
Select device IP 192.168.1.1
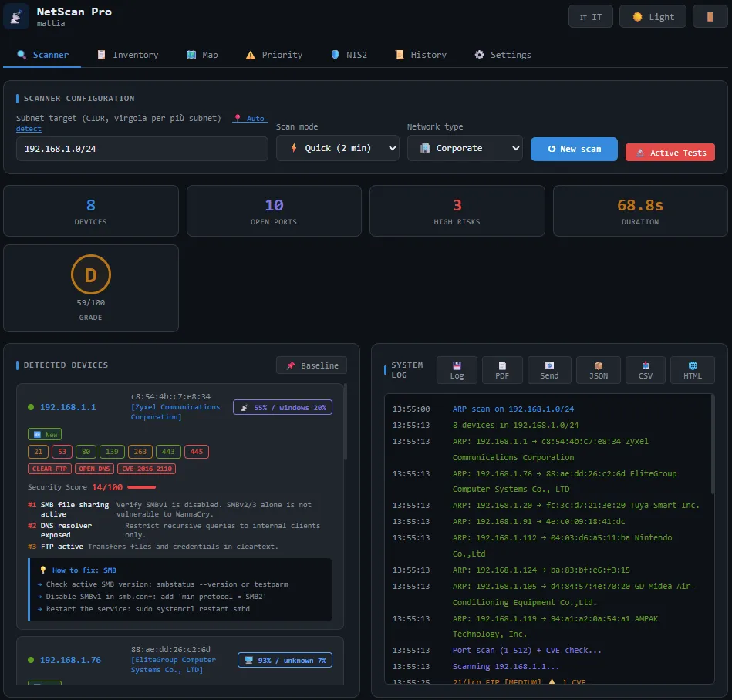pyautogui.click(x=68, y=407)
